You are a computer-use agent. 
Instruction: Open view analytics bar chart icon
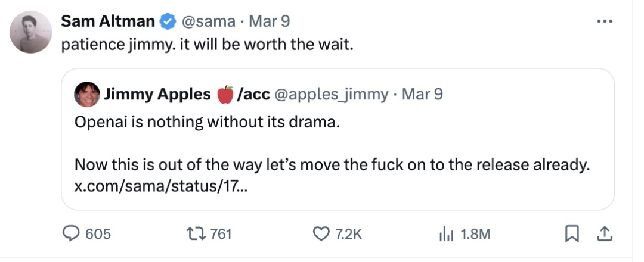coord(447,234)
